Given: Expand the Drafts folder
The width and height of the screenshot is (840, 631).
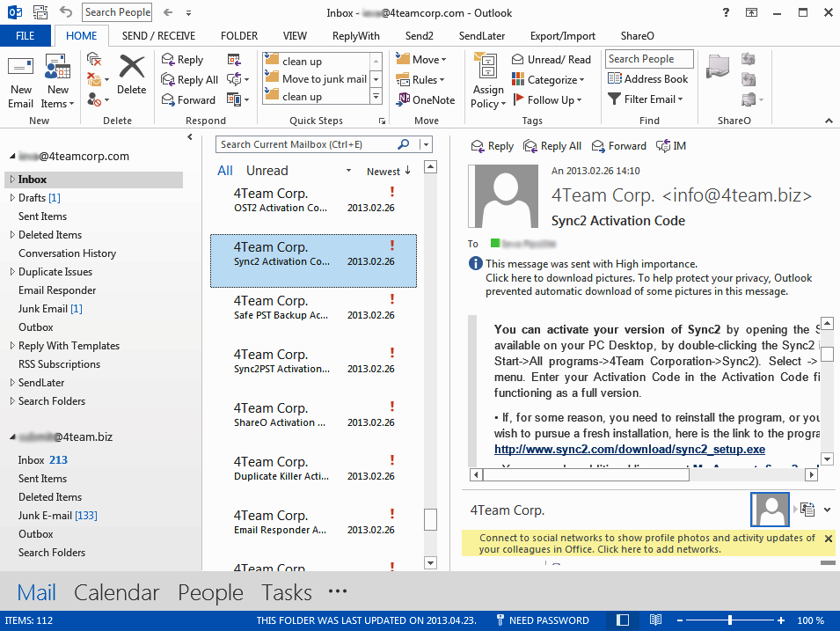Looking at the screenshot, I should coord(12,198).
